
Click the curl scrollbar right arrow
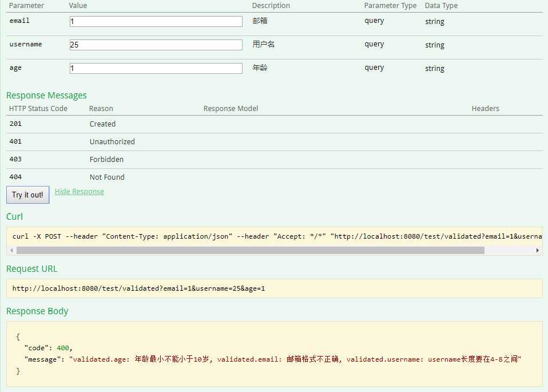(x=537, y=251)
